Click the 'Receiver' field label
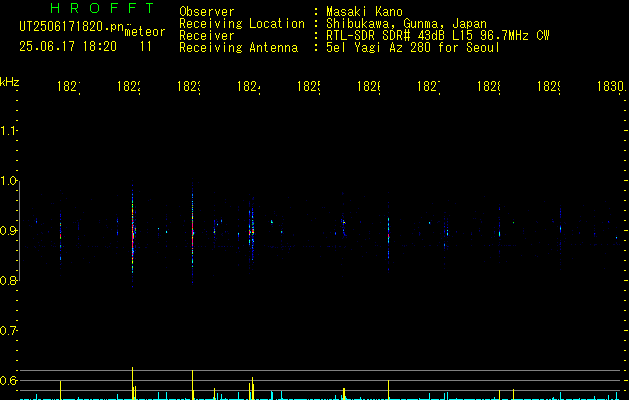Image resolution: width=629 pixels, height=400 pixels. tap(207, 36)
